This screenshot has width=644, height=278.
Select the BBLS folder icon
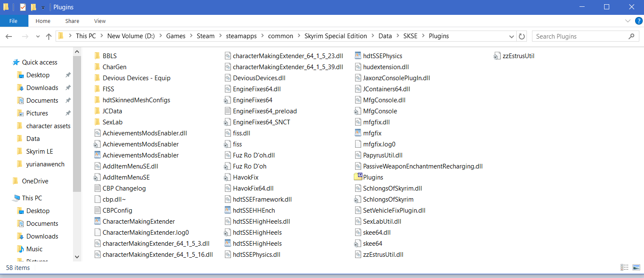tap(97, 56)
